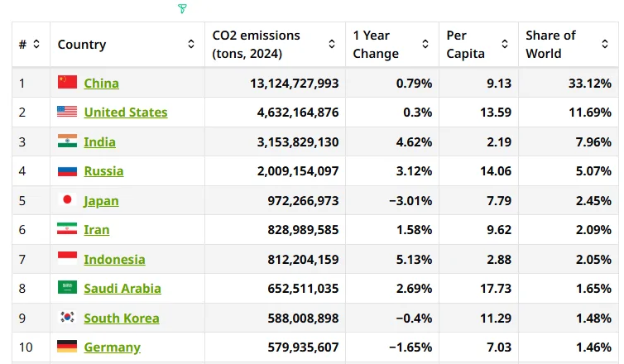
Task: Sort by Per Capita column arrows
Action: tap(505, 44)
